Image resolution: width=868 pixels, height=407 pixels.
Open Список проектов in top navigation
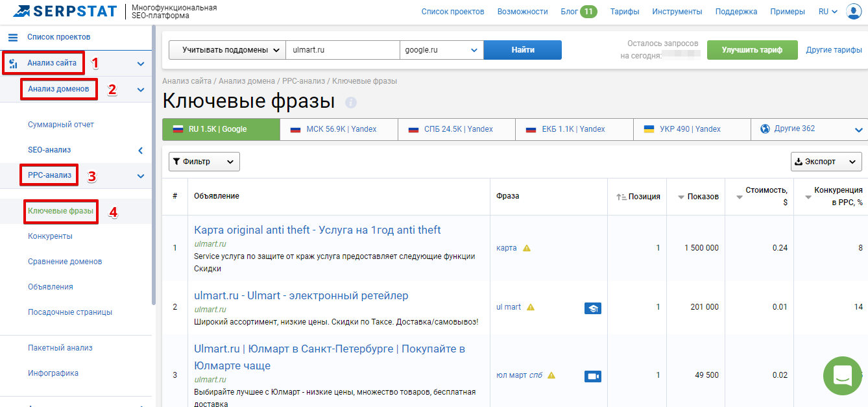453,12
